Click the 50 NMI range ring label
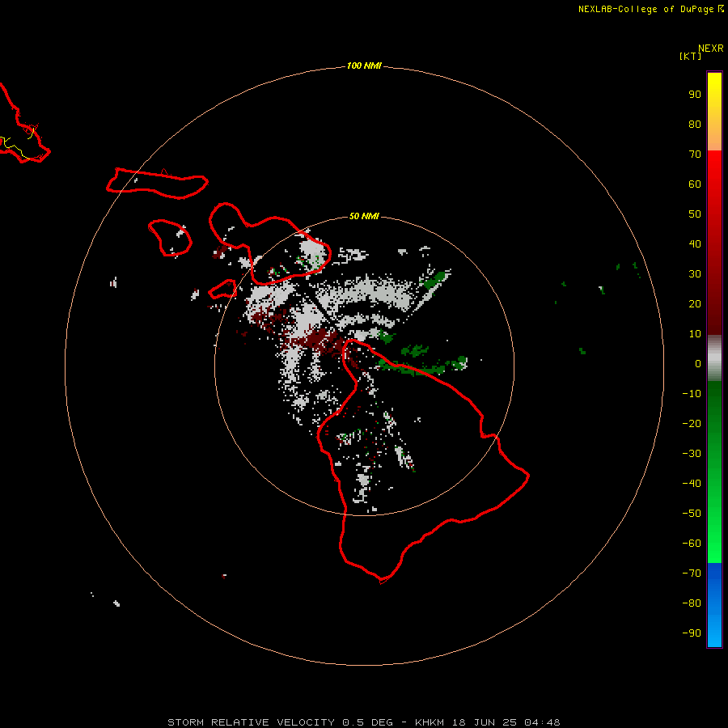The width and height of the screenshot is (728, 728). click(x=364, y=216)
